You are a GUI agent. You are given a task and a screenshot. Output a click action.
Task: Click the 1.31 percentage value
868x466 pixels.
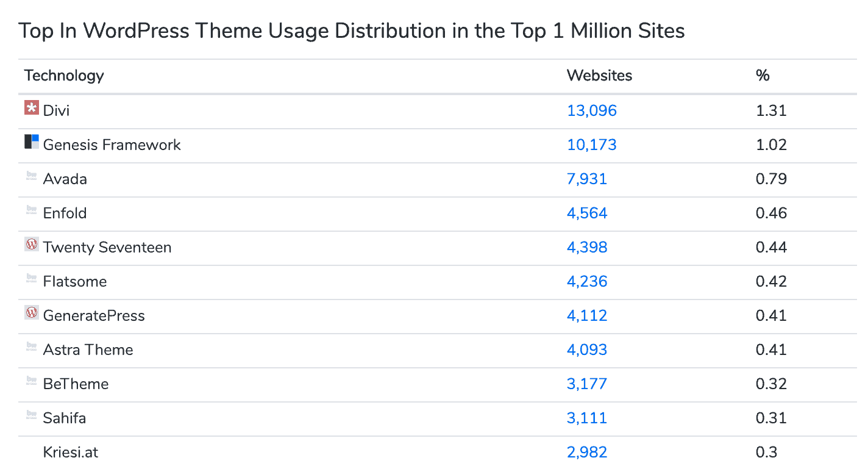point(771,110)
